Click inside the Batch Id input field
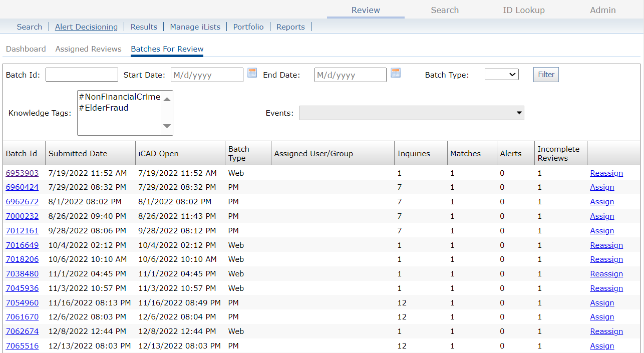This screenshot has height=353, width=644. (81, 74)
